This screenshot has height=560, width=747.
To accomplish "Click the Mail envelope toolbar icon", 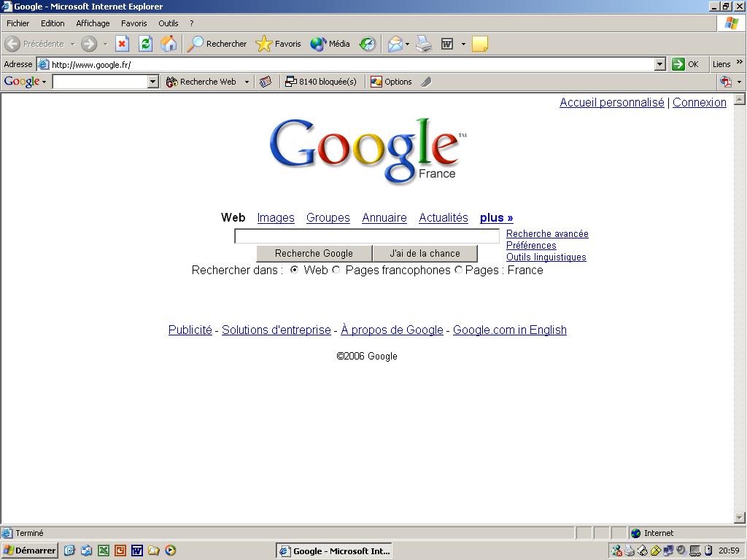I will click(x=395, y=44).
